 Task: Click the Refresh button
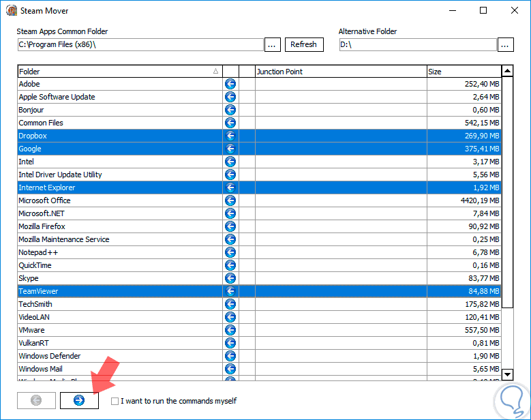304,44
